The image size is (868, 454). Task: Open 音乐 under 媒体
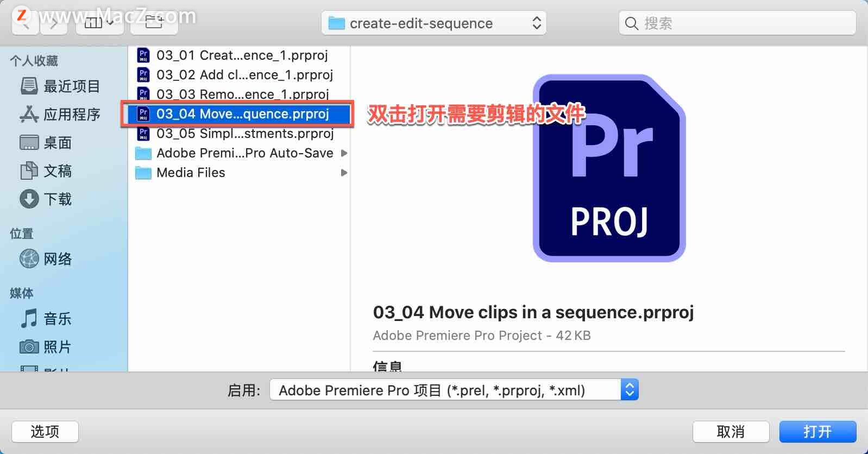[46, 319]
